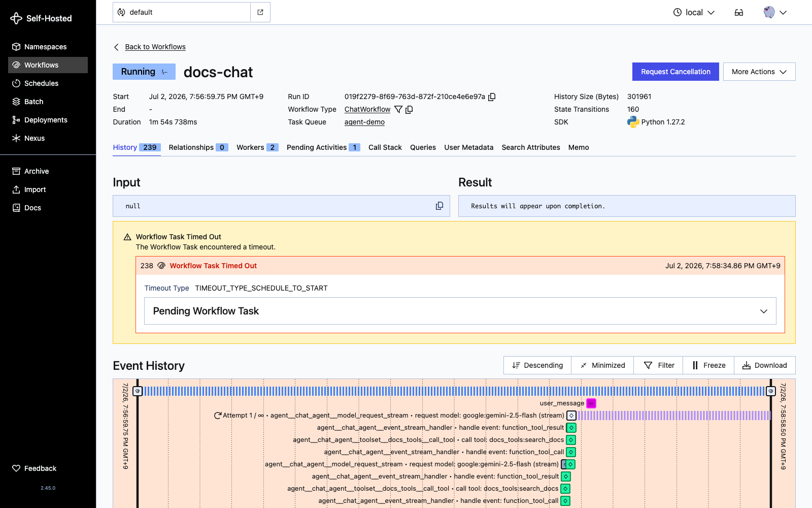This screenshot has height=508, width=812.
Task: Open Feedback in the sidebar
Action: click(48, 468)
